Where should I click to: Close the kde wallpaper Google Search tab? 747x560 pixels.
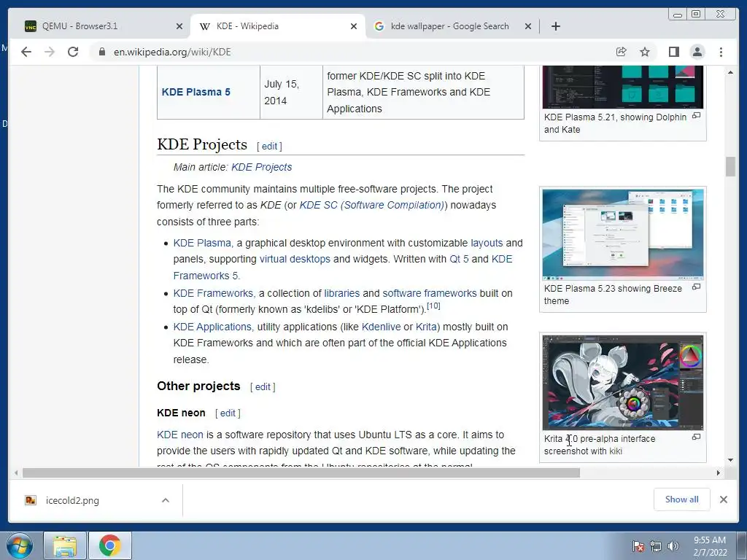(528, 26)
